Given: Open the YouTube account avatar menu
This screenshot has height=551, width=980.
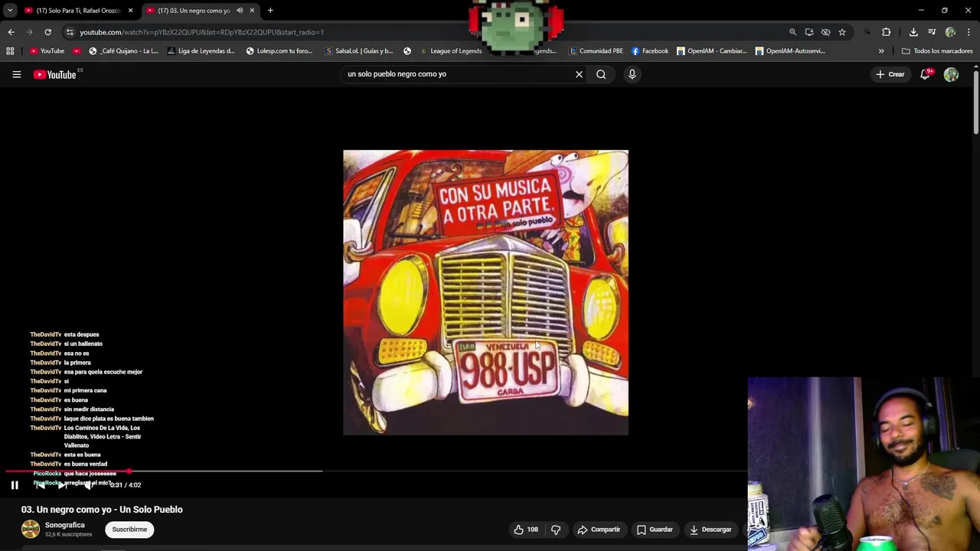Looking at the screenshot, I should point(951,74).
